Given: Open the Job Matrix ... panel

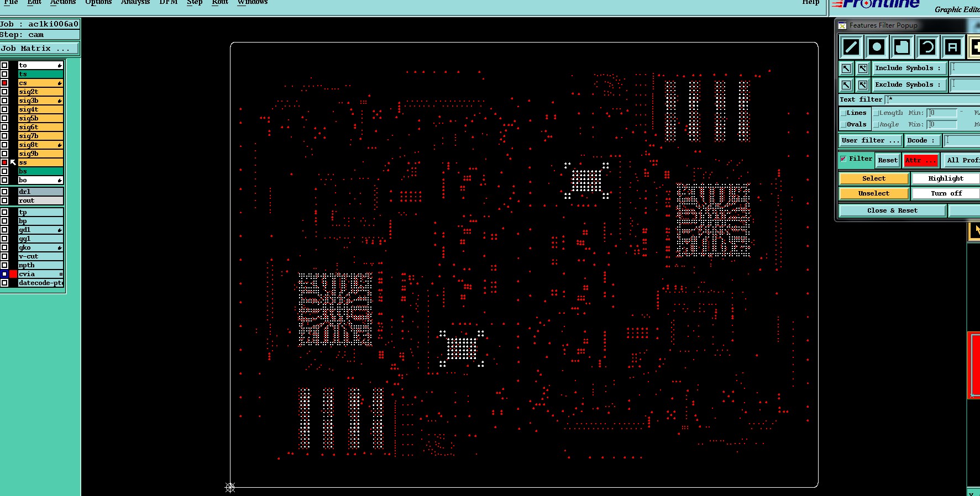Looking at the screenshot, I should pos(39,49).
